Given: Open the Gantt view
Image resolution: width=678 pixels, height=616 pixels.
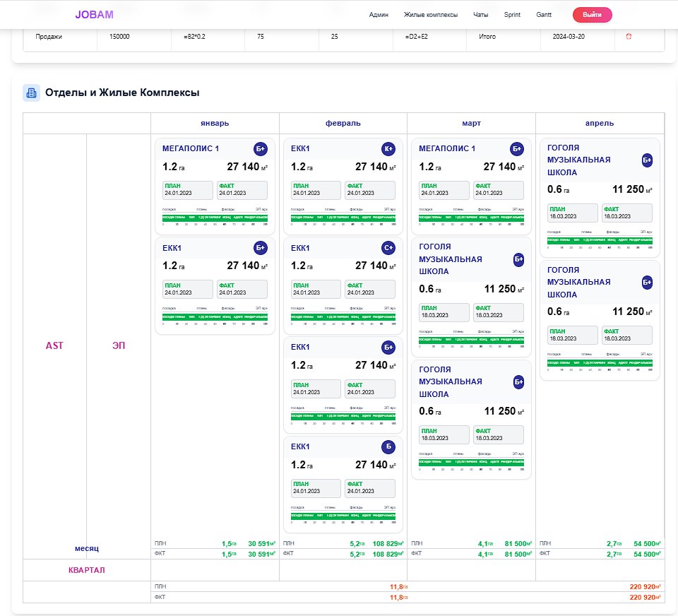Looking at the screenshot, I should [544, 15].
